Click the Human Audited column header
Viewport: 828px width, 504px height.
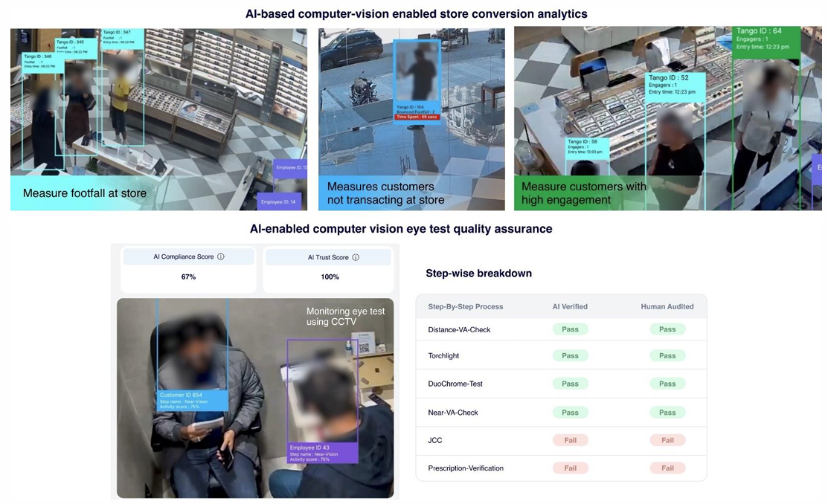pyautogui.click(x=667, y=306)
